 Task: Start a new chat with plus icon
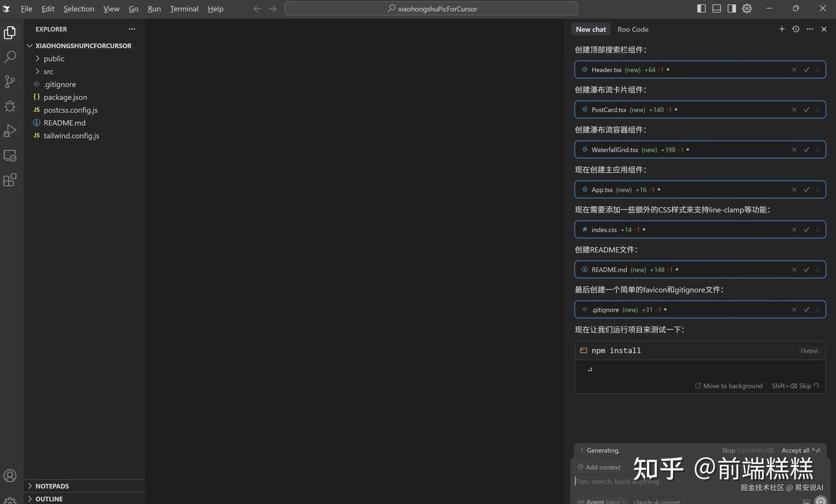pos(781,29)
